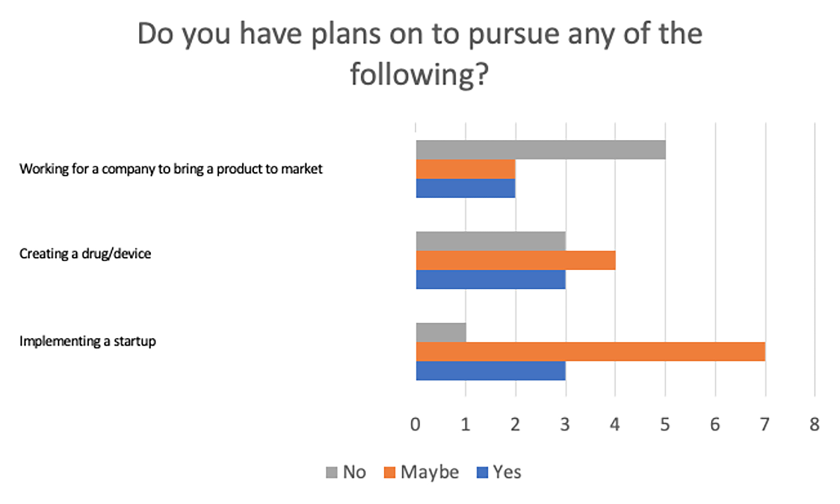Select the 'Working for a company' category label
This screenshot has width=840, height=504.
(x=171, y=169)
